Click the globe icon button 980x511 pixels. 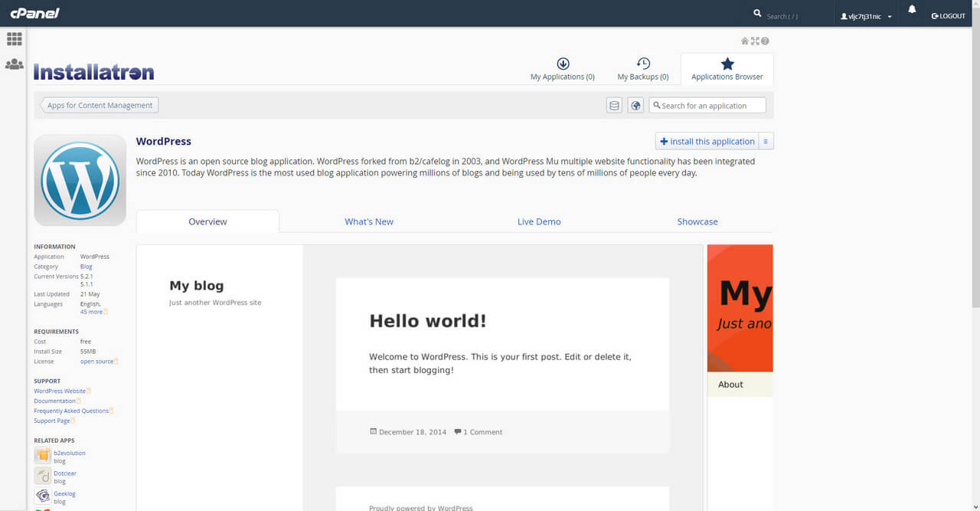pos(635,106)
